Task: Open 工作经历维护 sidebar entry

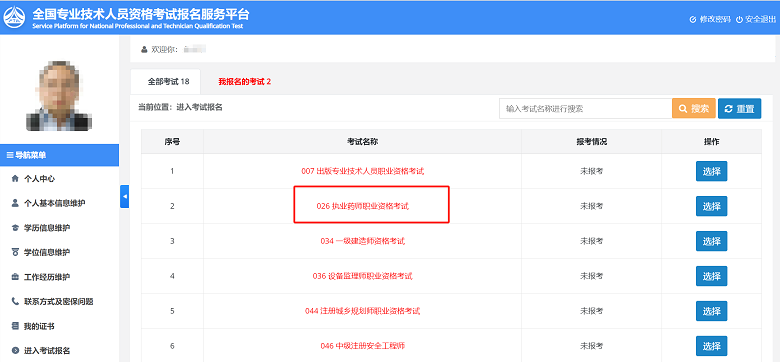Action: (41, 276)
